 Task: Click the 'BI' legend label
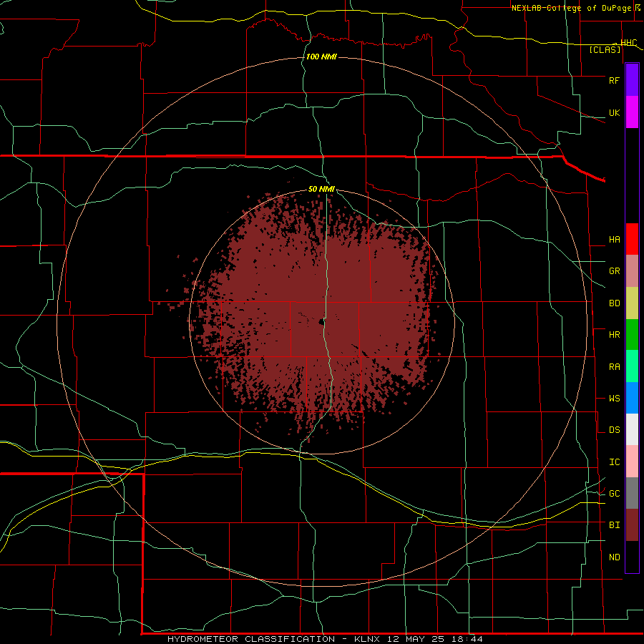click(614, 525)
